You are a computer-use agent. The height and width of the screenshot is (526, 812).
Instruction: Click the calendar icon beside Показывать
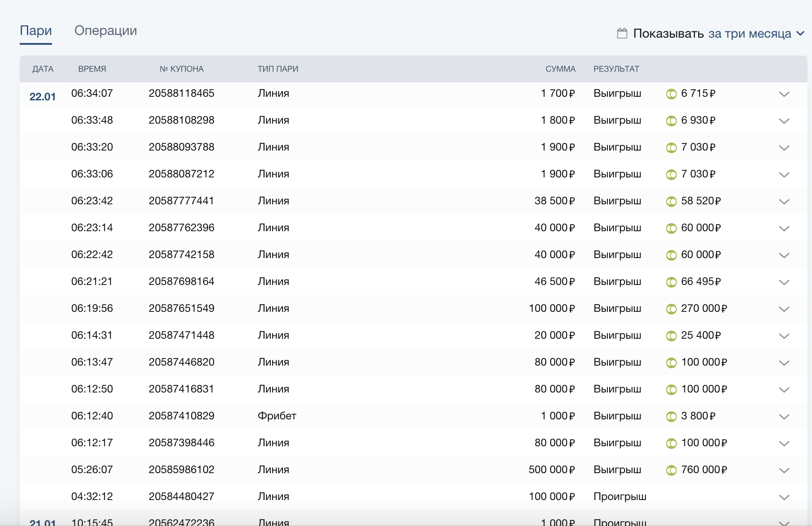(622, 33)
